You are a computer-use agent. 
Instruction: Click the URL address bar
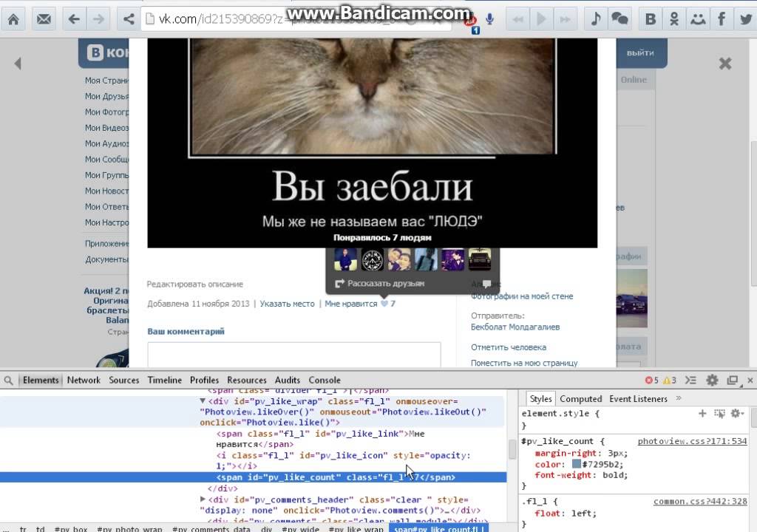[296, 18]
